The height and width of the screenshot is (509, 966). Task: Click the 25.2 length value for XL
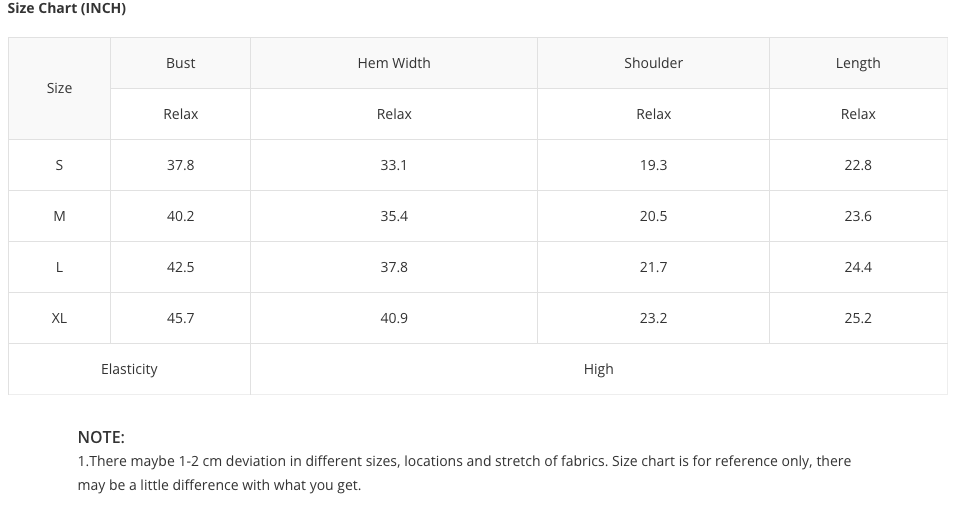(858, 318)
